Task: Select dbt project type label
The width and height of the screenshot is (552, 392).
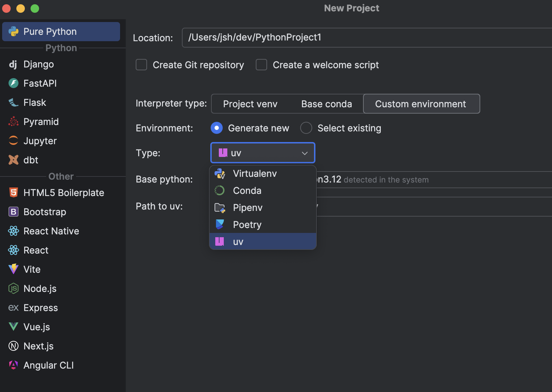Action: 31,160
